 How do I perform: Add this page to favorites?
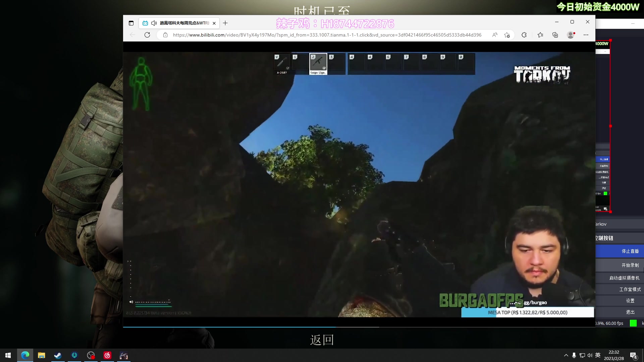[507, 35]
